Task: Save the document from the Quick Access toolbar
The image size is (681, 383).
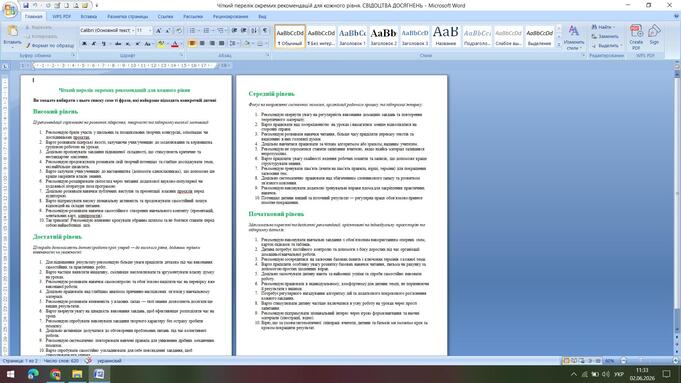Action: (x=26, y=6)
